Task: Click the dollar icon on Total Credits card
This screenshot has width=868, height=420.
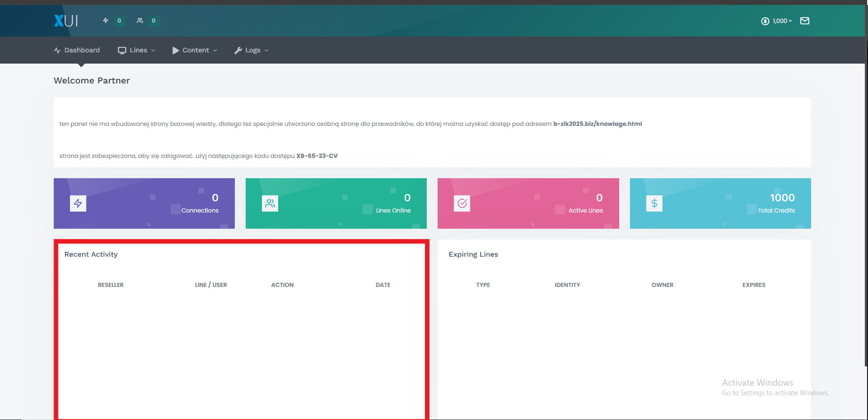Action: pyautogui.click(x=654, y=203)
